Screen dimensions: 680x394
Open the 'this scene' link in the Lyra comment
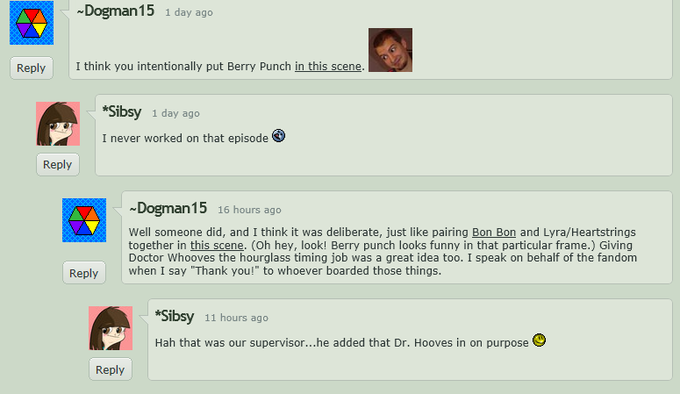216,245
